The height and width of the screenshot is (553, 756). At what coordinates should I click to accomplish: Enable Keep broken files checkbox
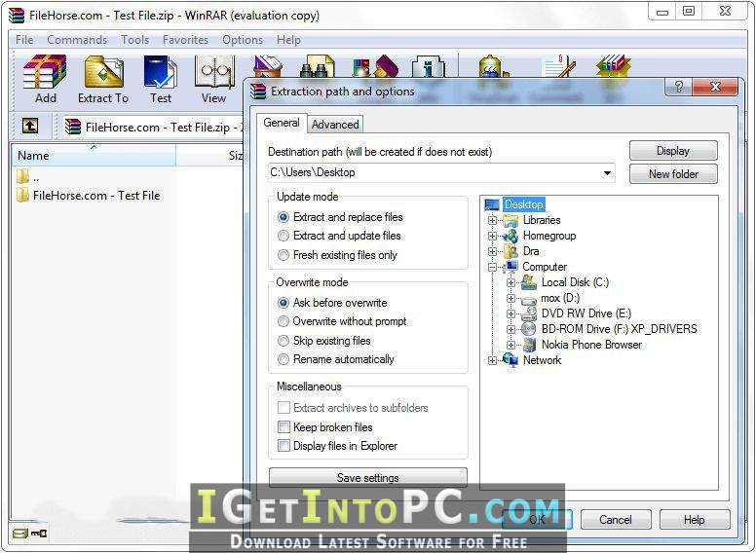click(283, 426)
